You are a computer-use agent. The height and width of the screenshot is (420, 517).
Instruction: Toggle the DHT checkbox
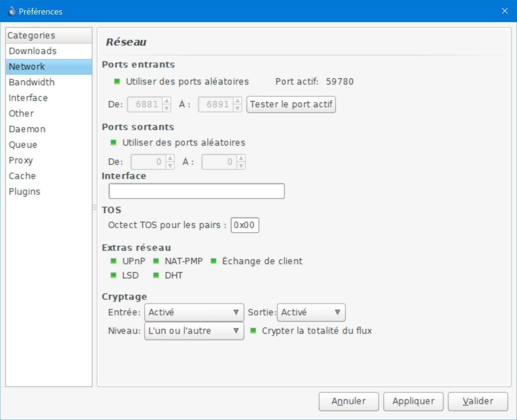156,276
